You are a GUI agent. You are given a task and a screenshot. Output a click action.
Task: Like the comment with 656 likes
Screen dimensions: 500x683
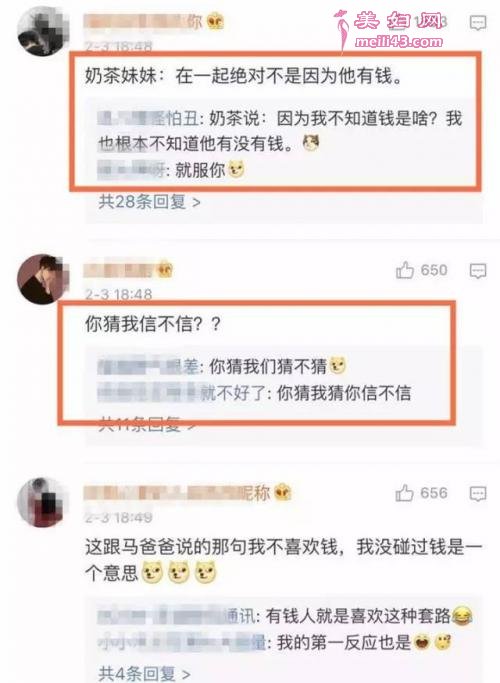[x=405, y=493]
